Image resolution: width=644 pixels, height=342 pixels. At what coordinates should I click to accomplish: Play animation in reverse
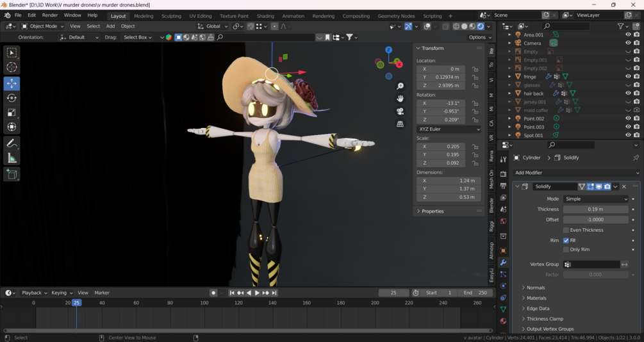point(249,293)
